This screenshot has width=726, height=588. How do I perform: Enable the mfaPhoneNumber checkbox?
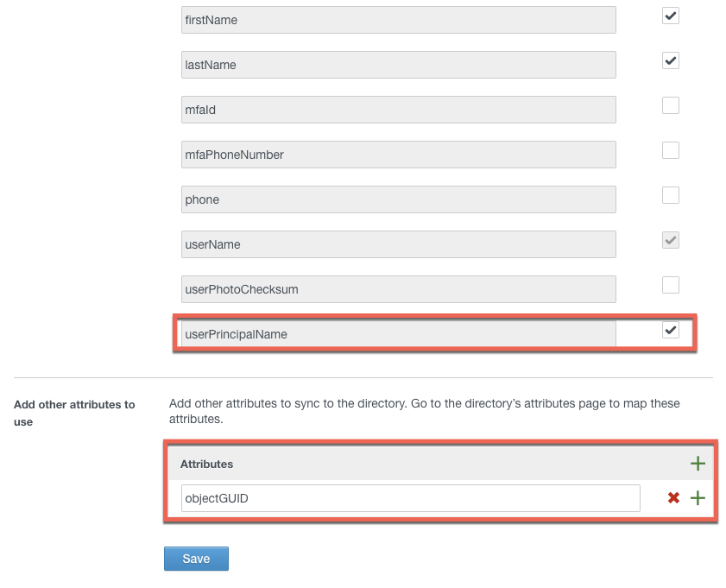tap(671, 150)
